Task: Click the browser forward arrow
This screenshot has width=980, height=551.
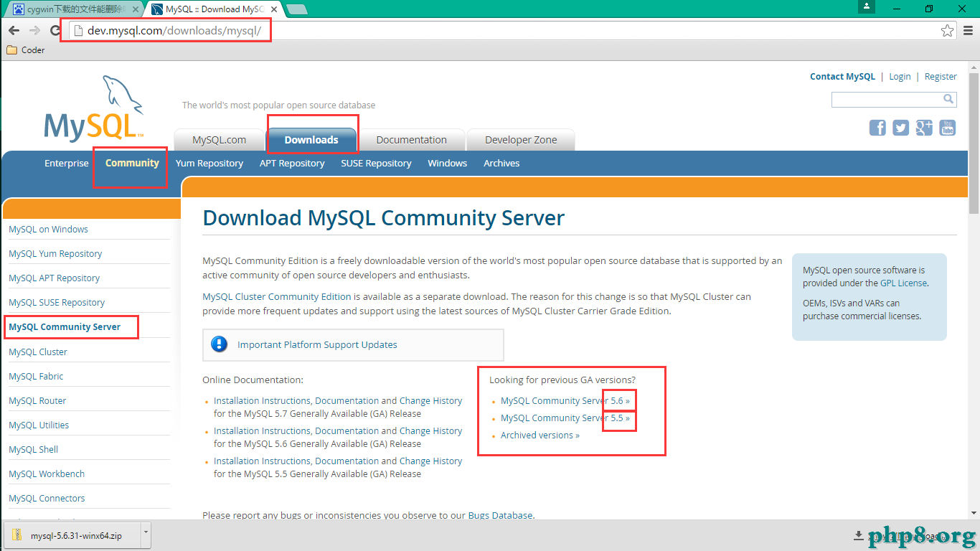Action: click(34, 30)
